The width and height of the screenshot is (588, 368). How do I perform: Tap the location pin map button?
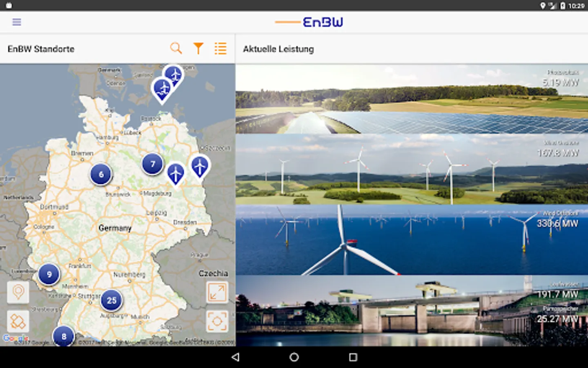point(18,292)
